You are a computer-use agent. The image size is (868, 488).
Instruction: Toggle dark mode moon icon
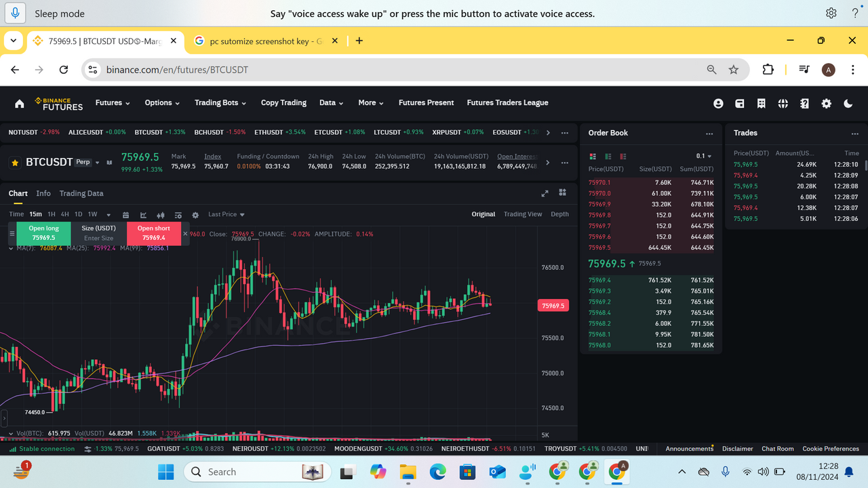[848, 104]
